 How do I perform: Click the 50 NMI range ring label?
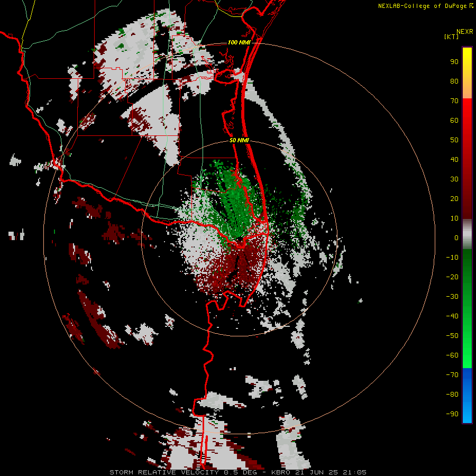click(x=239, y=140)
